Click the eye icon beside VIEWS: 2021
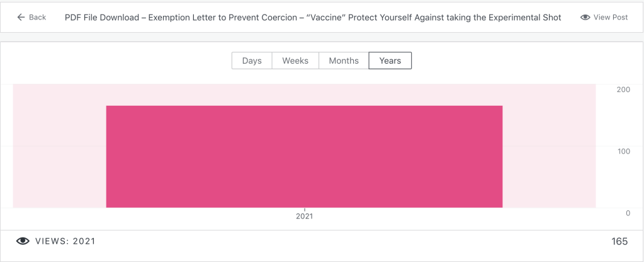This screenshot has height=262, width=644. coord(23,241)
